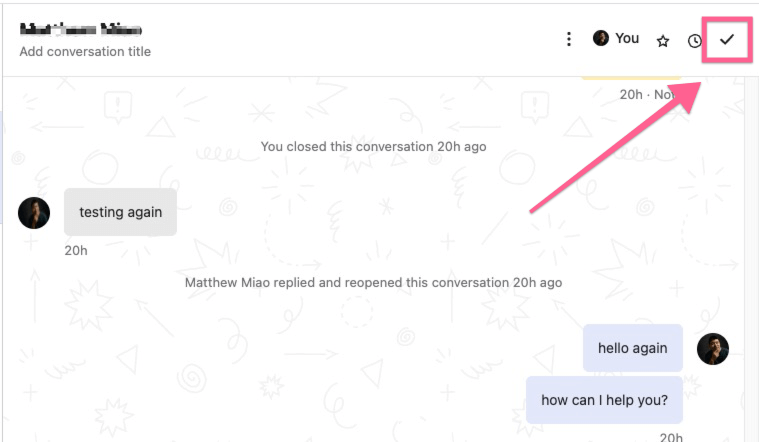Viewport: 759px width, 442px height.
Task: Open the blurred contact name in header
Action: point(80,28)
